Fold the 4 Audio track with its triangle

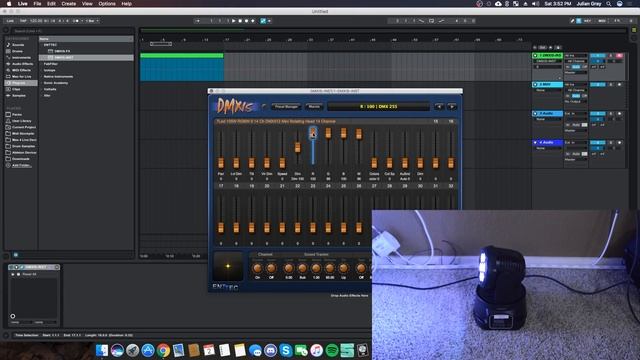coord(535,142)
